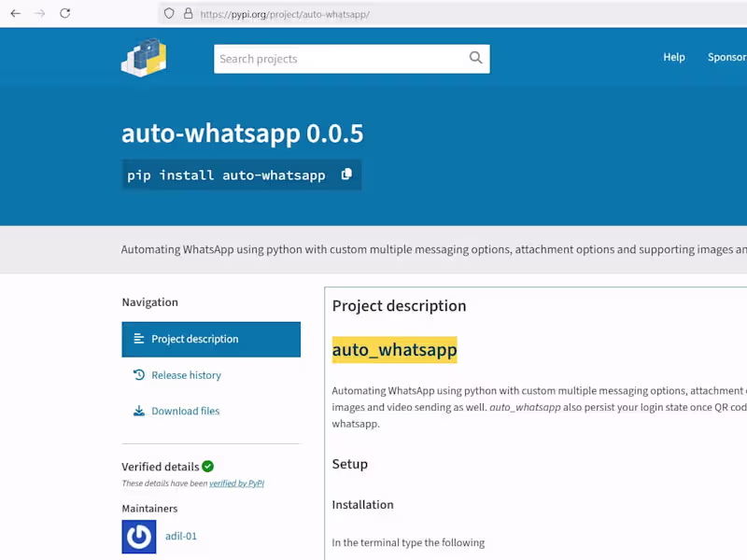Open the Release history section

pyautogui.click(x=187, y=375)
